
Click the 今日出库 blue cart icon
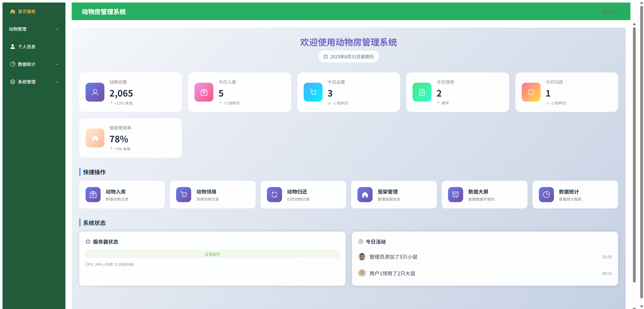[313, 92]
